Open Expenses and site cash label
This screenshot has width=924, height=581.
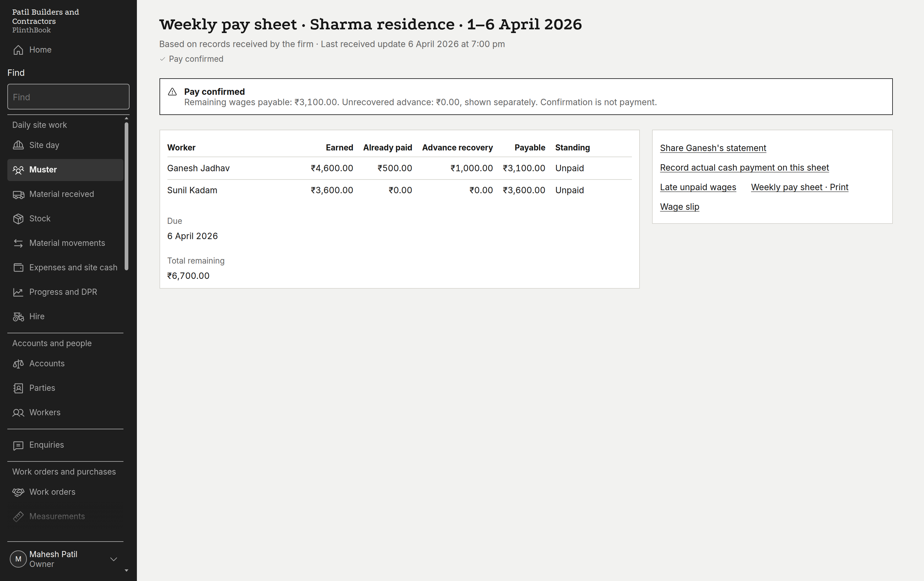pos(73,268)
